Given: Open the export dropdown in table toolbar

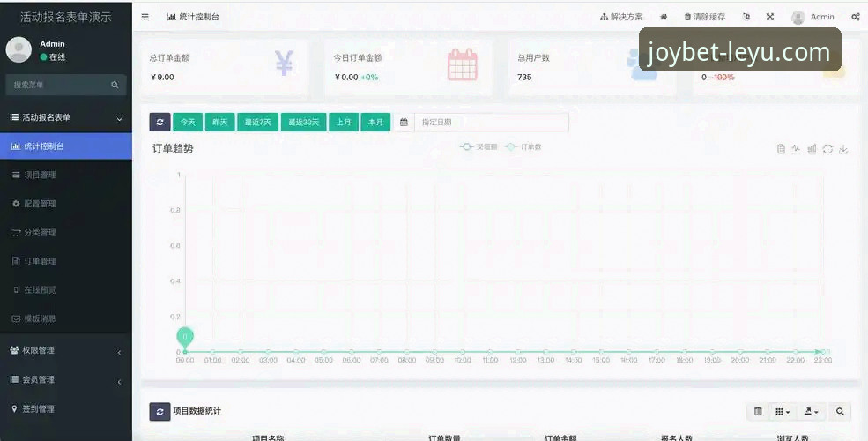Looking at the screenshot, I should pos(812,412).
